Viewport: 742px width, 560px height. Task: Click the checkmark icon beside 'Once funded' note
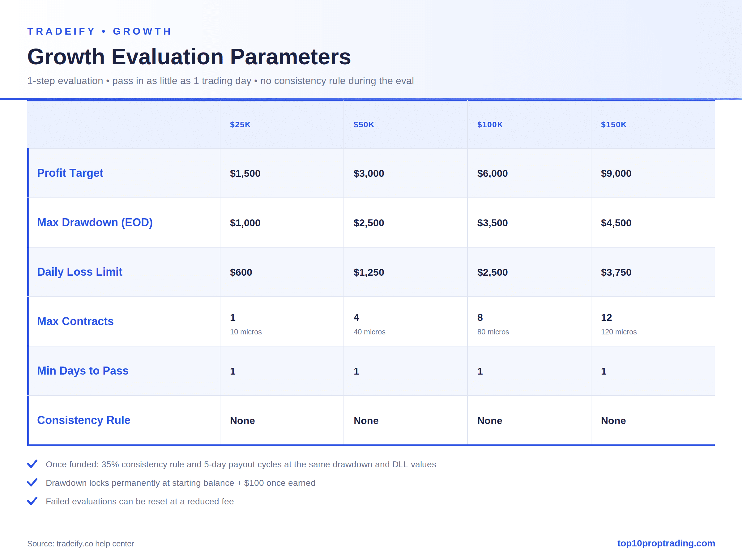[32, 464]
